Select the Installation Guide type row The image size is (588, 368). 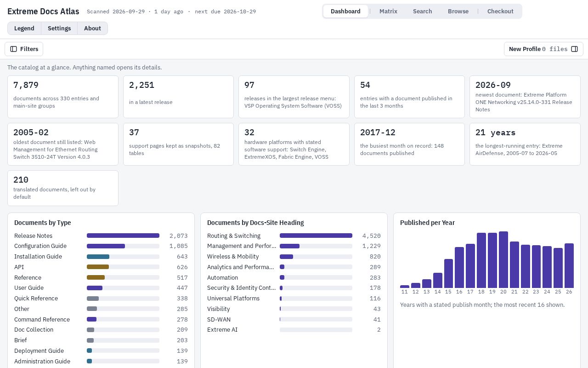pos(101,257)
